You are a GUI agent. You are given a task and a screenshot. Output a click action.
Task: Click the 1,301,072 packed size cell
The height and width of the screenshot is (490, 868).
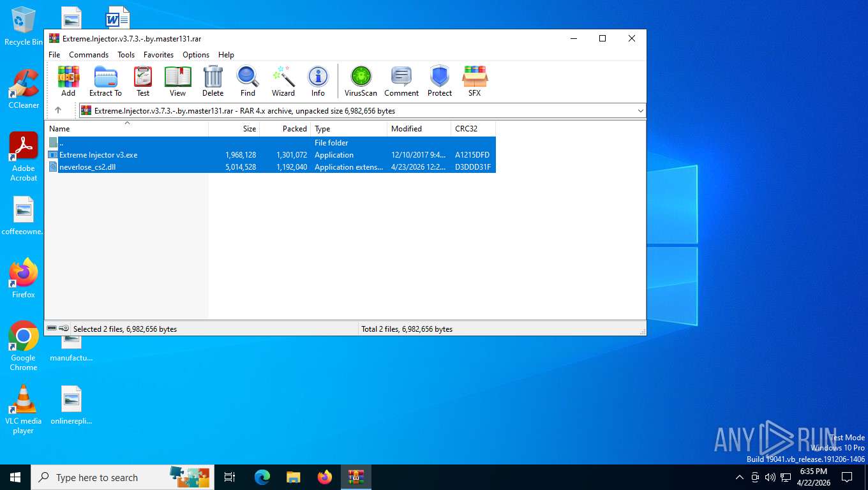click(292, 155)
